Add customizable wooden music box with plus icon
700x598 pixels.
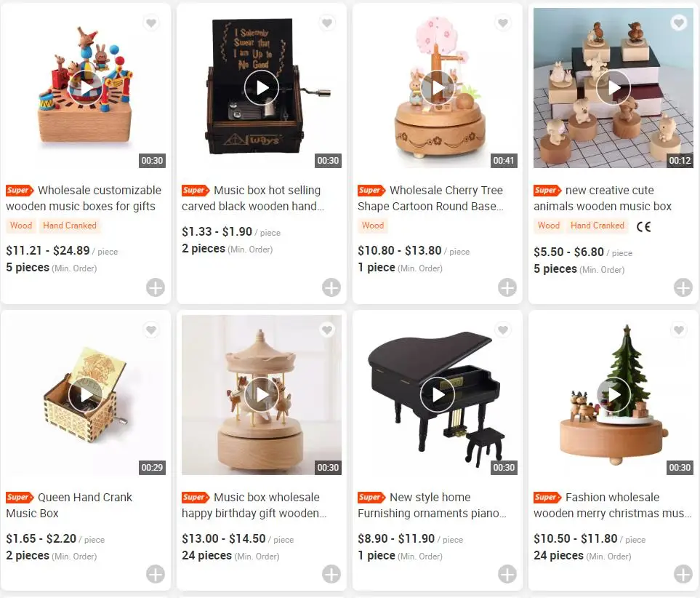pos(156,287)
